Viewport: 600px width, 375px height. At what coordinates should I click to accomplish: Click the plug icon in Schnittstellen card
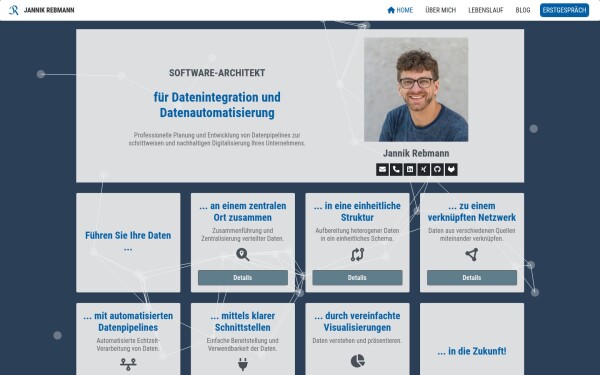(x=243, y=364)
